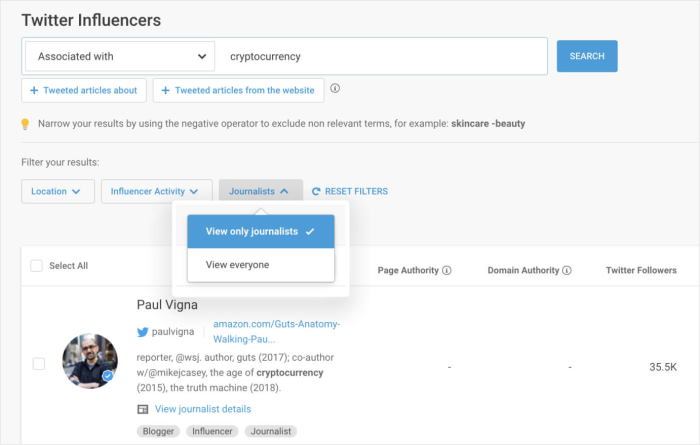Open the Associated with dropdown

120,56
